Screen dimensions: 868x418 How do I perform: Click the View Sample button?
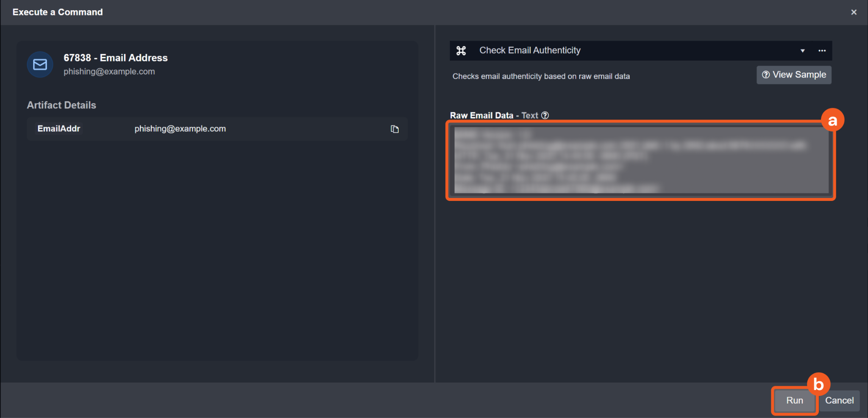(794, 75)
